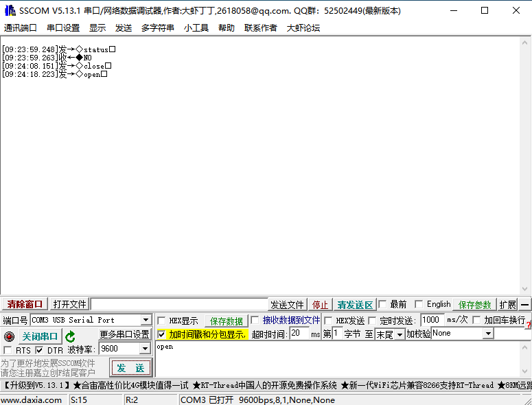The image size is (532, 405).
Task: Open the 大虾论坛 menu
Action: 303,28
